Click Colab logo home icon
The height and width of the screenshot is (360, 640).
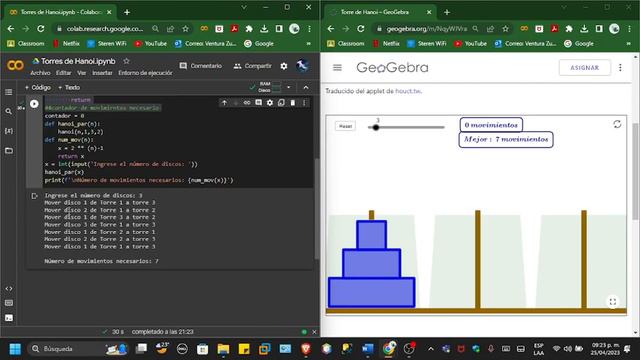16,65
